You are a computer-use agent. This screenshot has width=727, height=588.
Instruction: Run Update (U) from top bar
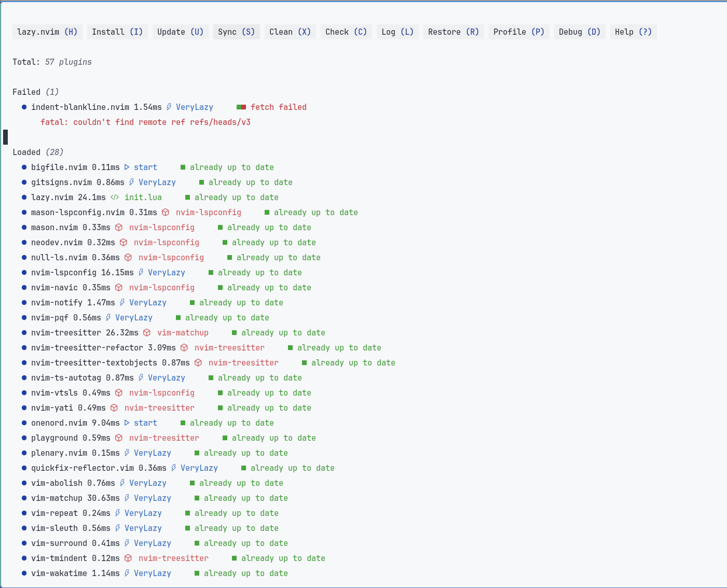click(x=181, y=32)
